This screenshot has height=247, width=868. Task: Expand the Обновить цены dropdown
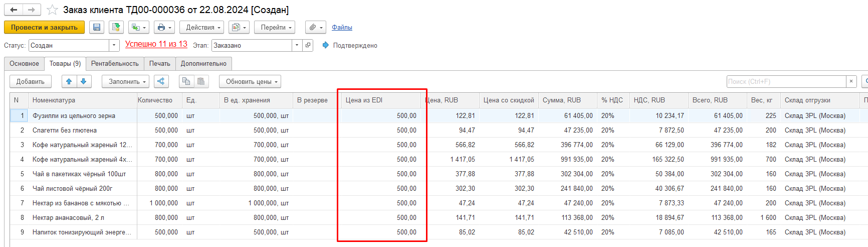click(x=250, y=81)
